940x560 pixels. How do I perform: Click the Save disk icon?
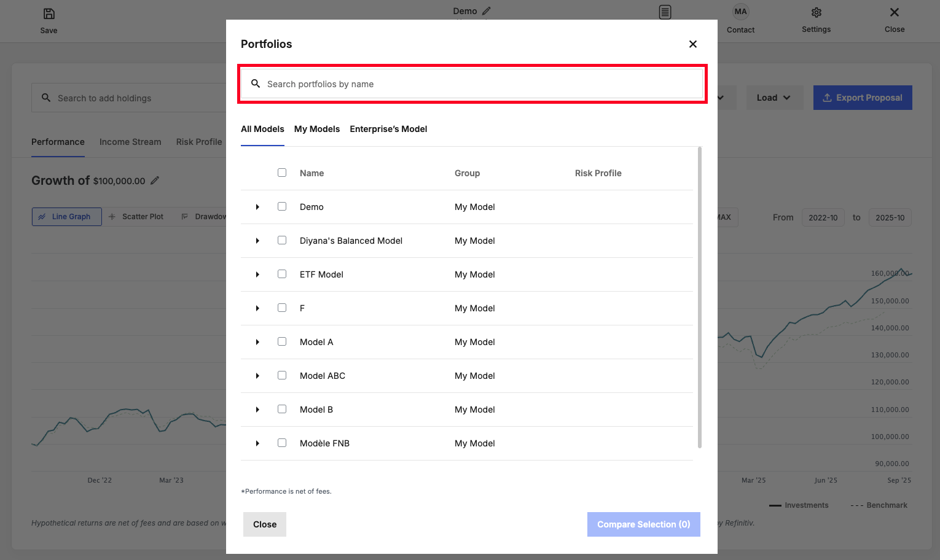click(x=49, y=14)
